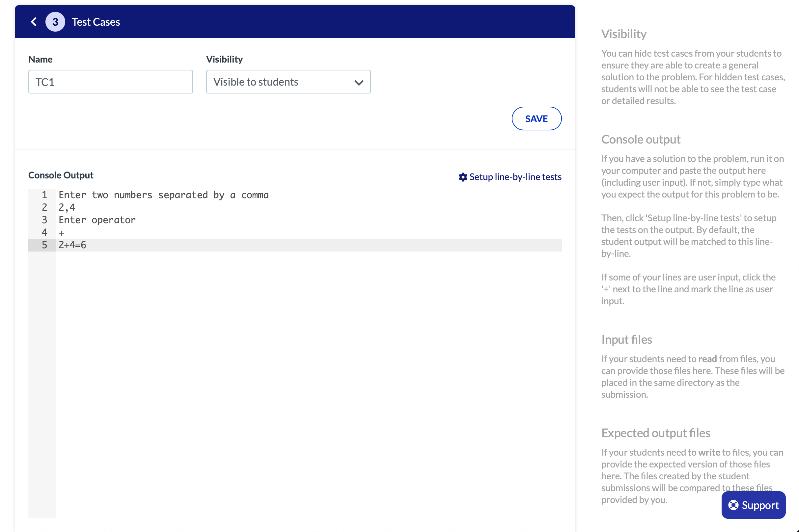Open Setup line-by-line tests
This screenshot has height=532, width=799.
[x=510, y=177]
